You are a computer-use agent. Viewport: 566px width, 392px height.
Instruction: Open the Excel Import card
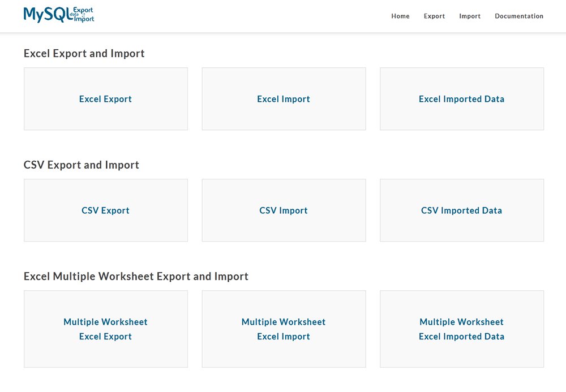[x=284, y=99]
